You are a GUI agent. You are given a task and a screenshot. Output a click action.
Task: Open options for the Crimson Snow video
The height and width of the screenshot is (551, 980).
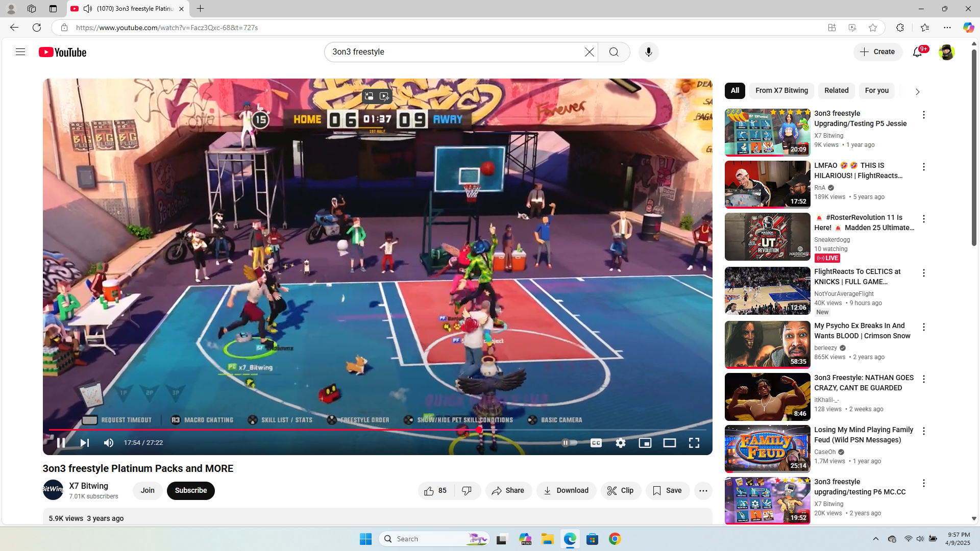tap(924, 328)
